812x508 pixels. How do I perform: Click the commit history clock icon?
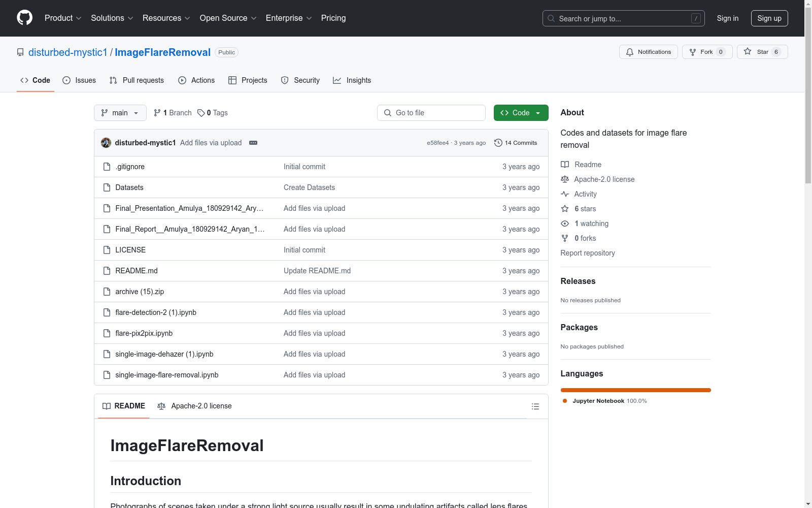[x=498, y=143]
